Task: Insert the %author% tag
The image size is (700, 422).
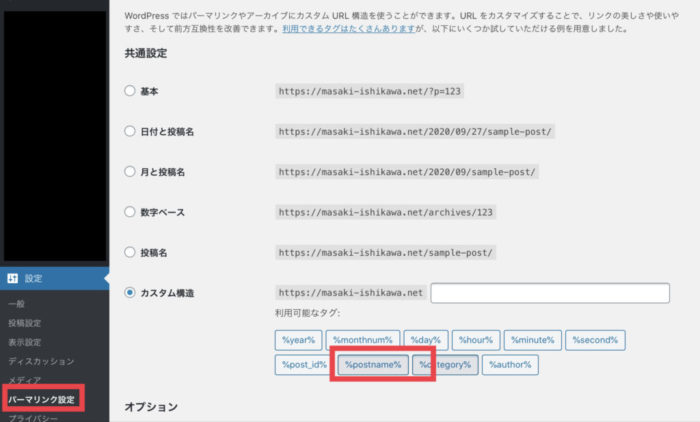Action: [x=510, y=365]
